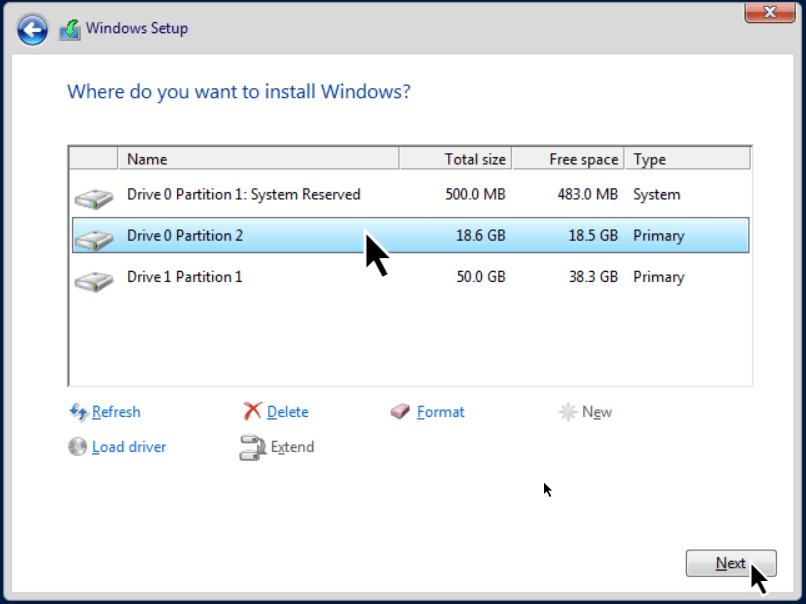Sort by the Name column header
Image resolution: width=806 pixels, height=604 pixels.
pyautogui.click(x=259, y=159)
